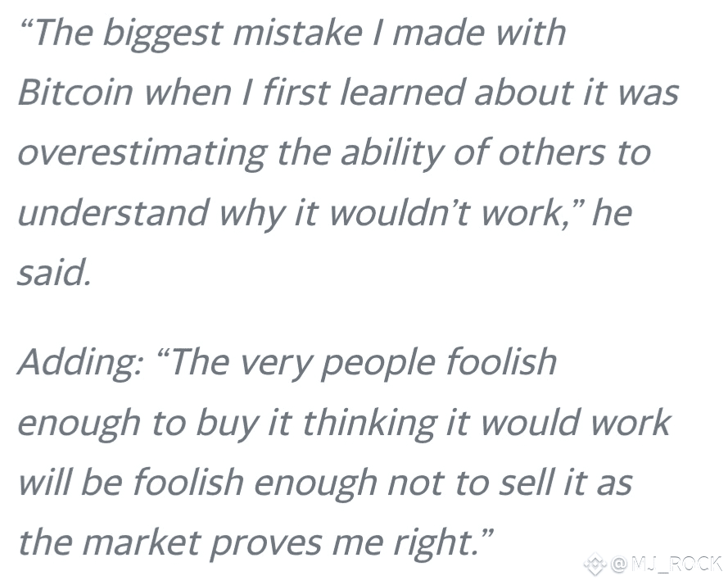Screen dimensions: 728x585
Task: Click the word "Bitcoin" in the quote
Action: click(x=75, y=92)
